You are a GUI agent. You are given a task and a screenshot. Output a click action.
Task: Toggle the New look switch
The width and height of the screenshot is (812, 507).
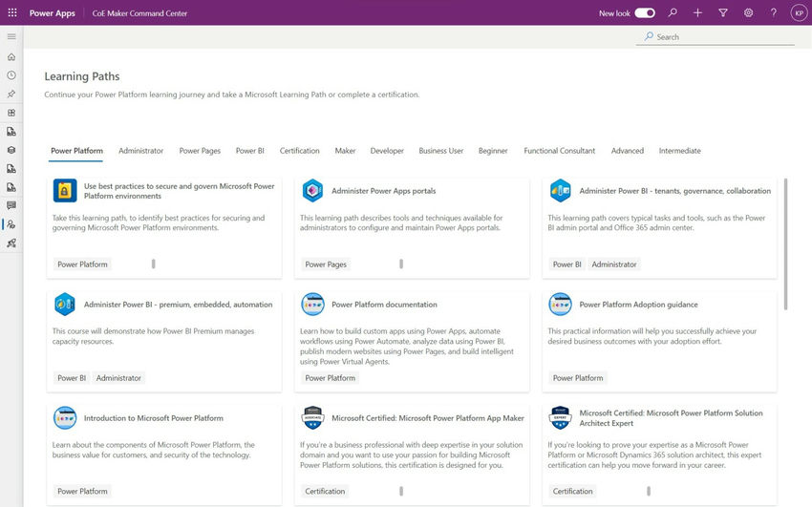tap(645, 13)
